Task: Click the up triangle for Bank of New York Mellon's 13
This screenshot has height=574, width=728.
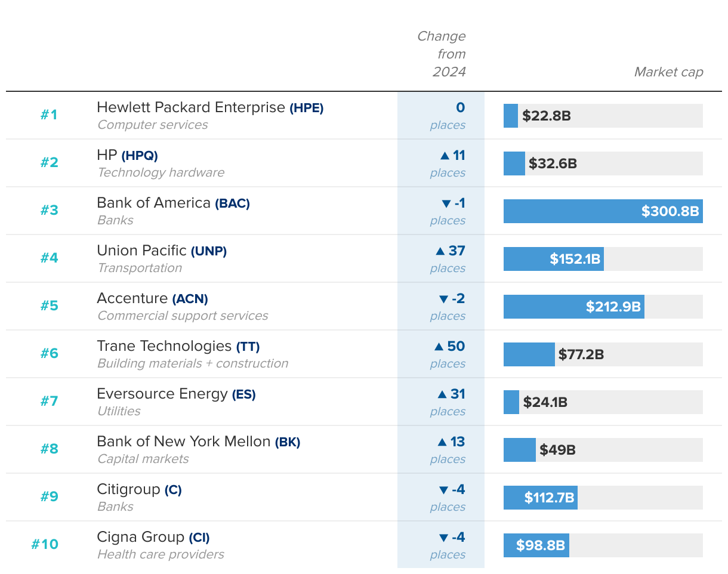Action: pos(442,442)
